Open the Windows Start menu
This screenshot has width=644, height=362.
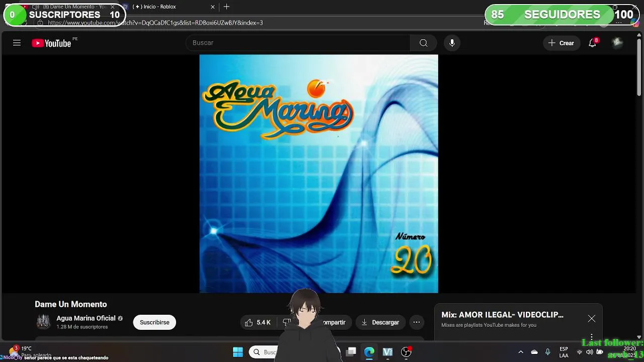238,352
